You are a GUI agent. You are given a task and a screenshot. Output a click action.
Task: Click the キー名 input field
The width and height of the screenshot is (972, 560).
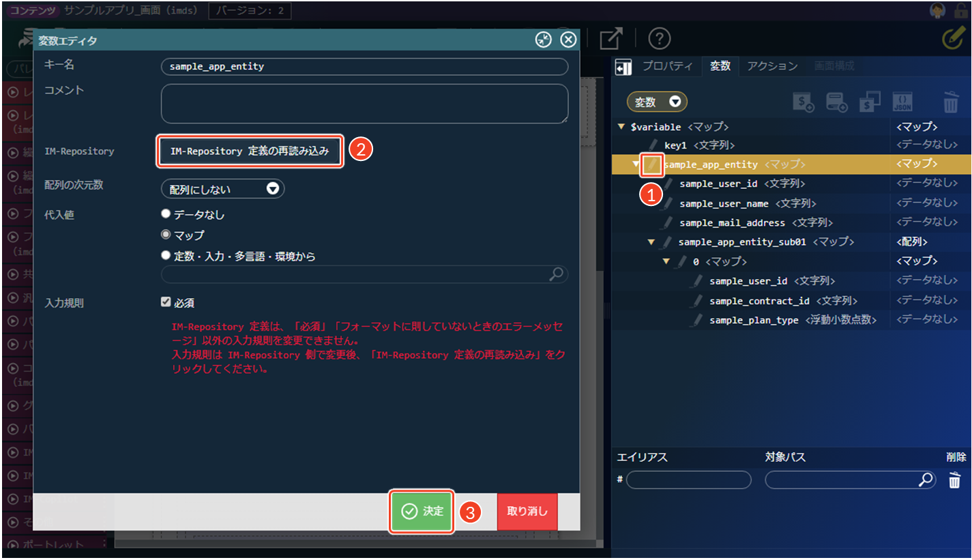(364, 67)
